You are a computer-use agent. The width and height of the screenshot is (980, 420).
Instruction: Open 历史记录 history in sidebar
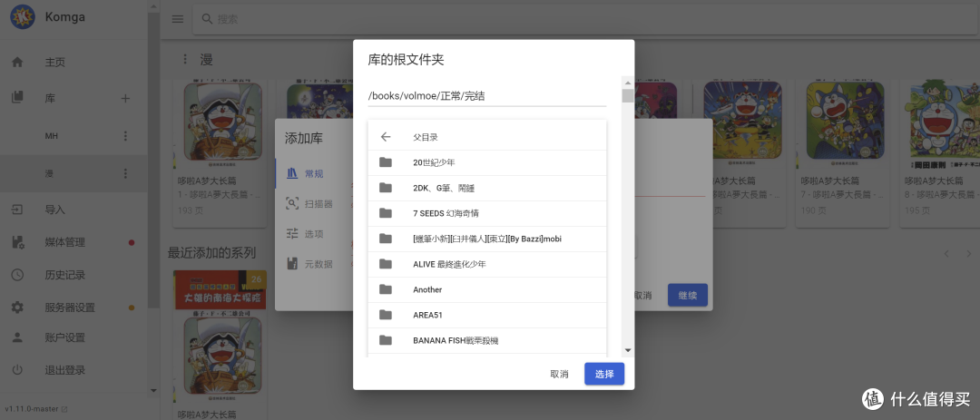click(64, 275)
